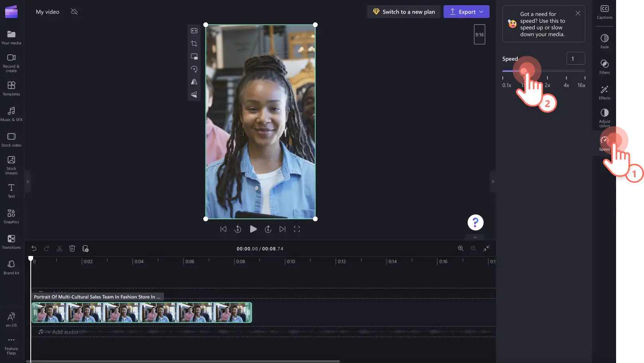The height and width of the screenshot is (363, 644).
Task: Skip forward five seconds
Action: (x=268, y=229)
